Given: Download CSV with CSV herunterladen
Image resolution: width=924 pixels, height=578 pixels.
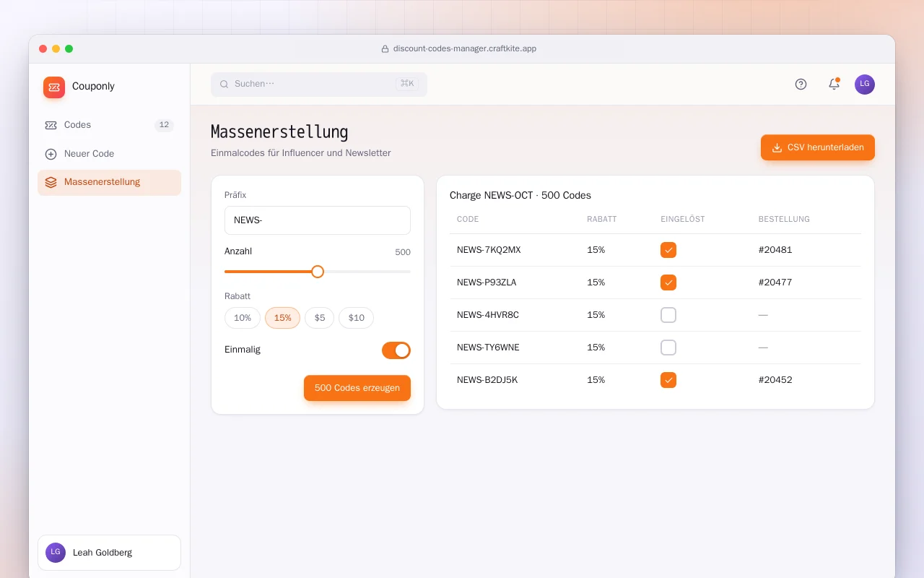Looking at the screenshot, I should point(818,147).
